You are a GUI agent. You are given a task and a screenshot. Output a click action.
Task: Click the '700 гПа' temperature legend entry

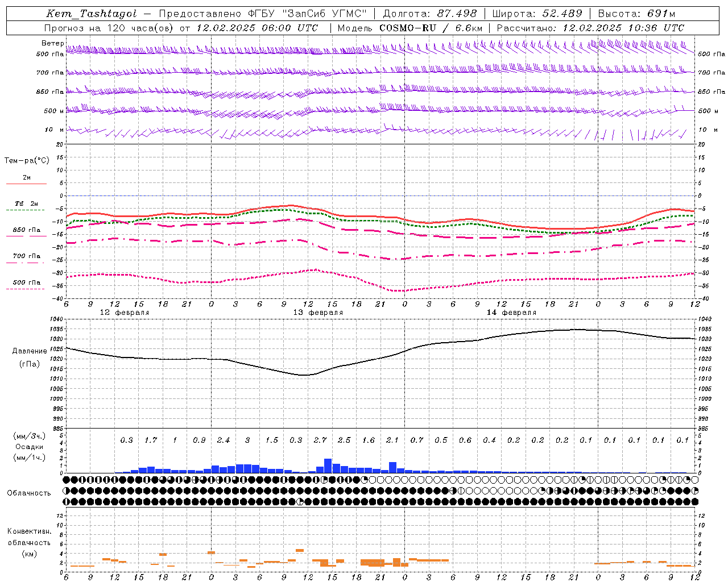pyautogui.click(x=27, y=256)
